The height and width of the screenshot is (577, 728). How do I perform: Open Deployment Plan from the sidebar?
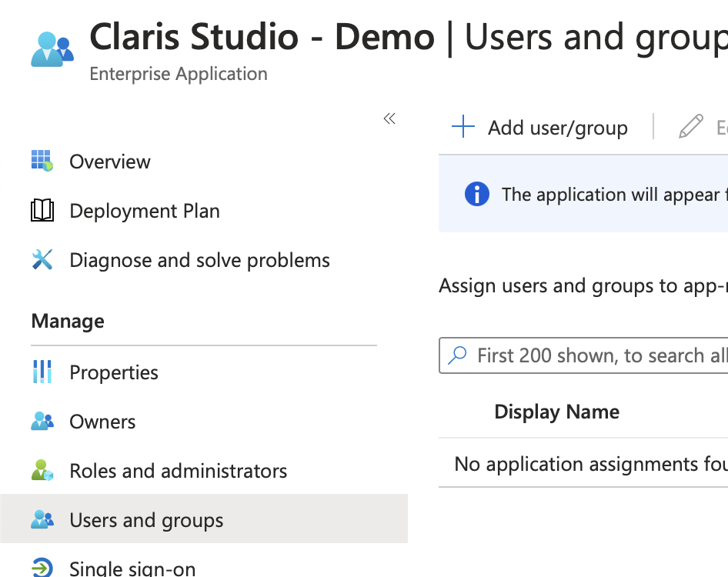[145, 210]
